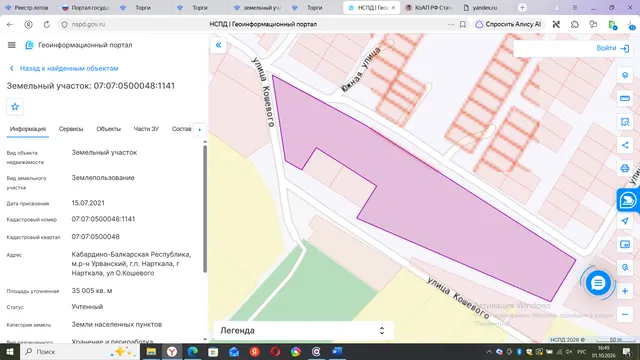Switch to the Информация tab
This screenshot has width=640, height=360.
tap(28, 129)
